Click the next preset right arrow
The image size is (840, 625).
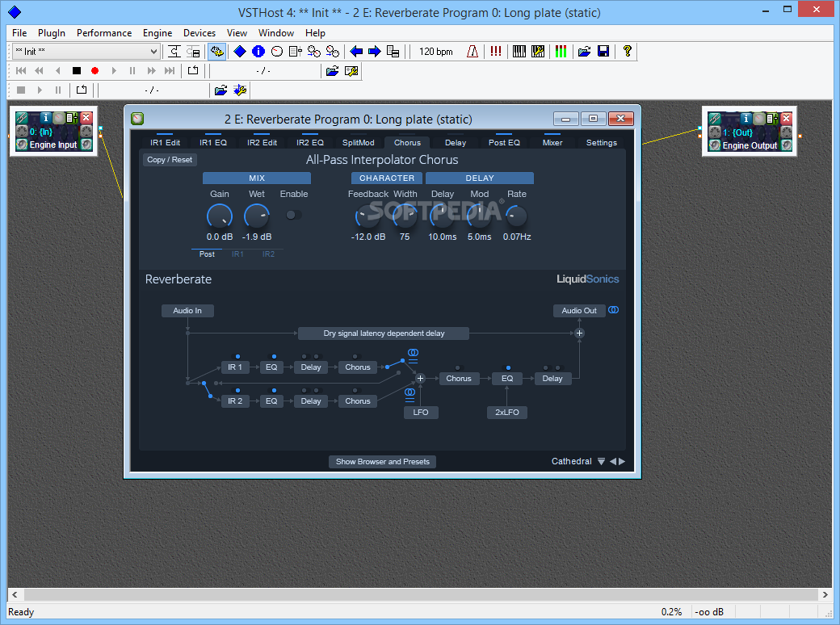(x=622, y=462)
